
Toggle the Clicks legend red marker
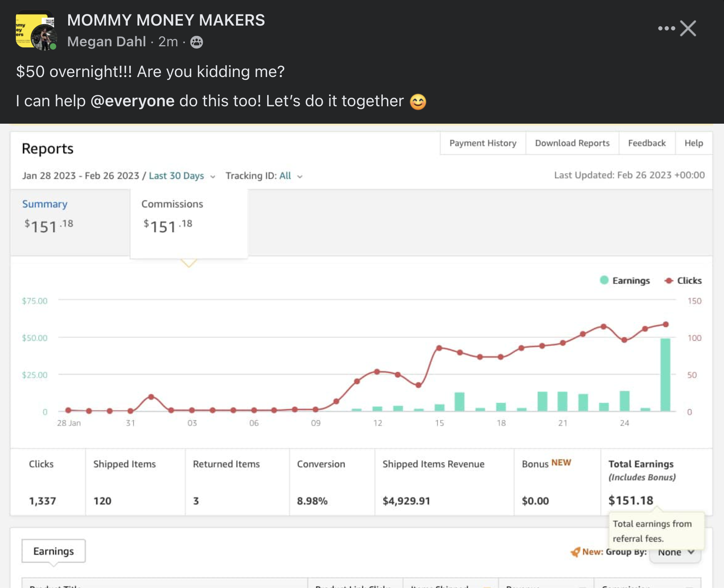pos(669,281)
